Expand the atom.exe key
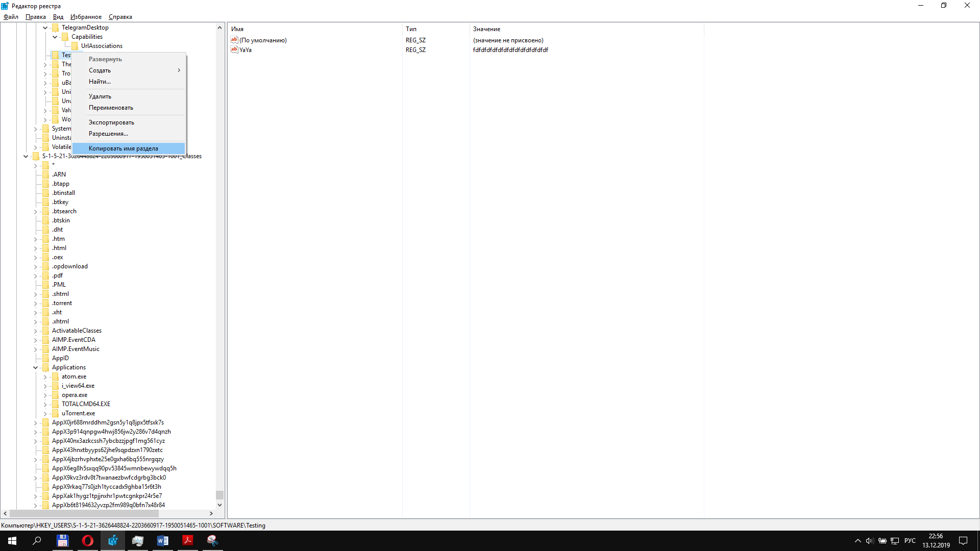 (x=45, y=377)
